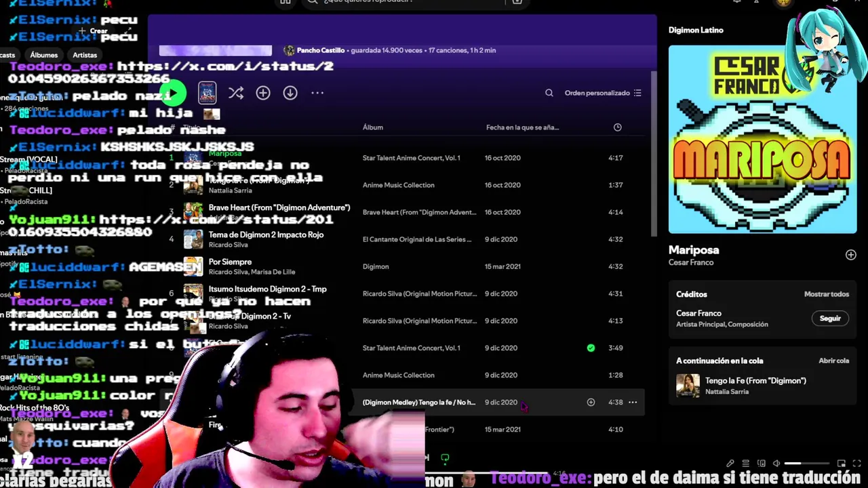The width and height of the screenshot is (868, 488).
Task: Click the queued song's cover thumbnail
Action: click(x=688, y=386)
